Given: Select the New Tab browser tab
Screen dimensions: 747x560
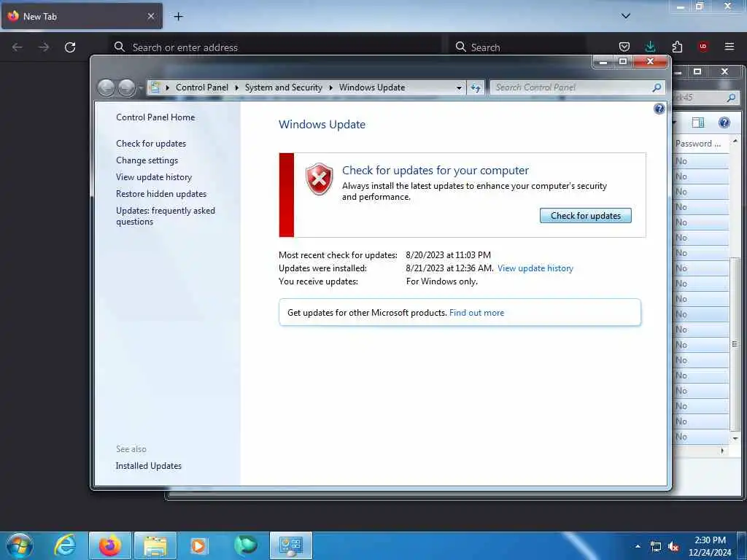Looking at the screenshot, I should [82, 16].
